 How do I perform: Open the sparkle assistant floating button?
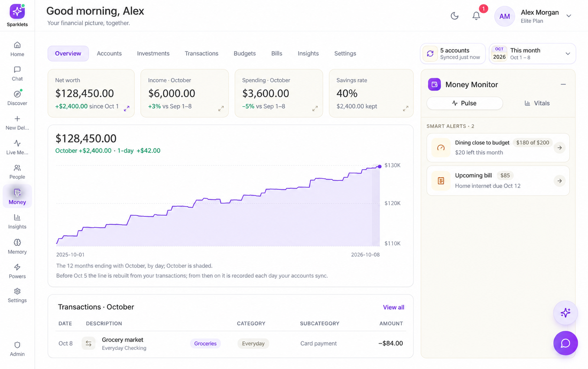tap(565, 313)
